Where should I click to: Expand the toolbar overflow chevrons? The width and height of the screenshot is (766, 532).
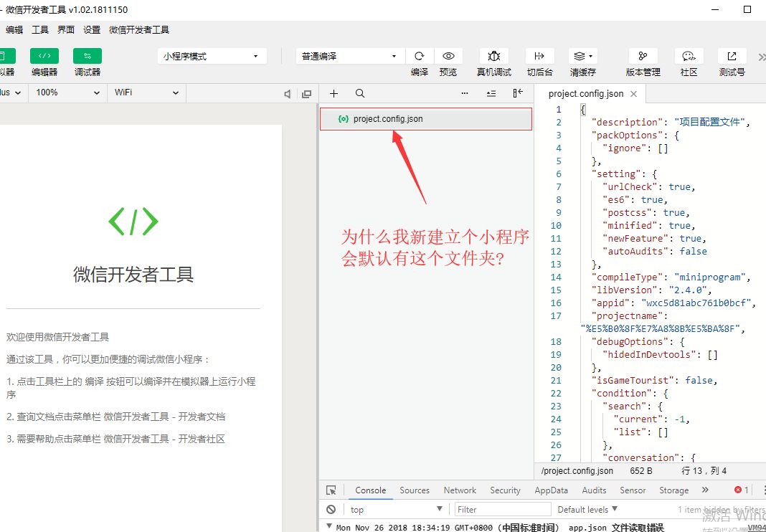coord(761,57)
